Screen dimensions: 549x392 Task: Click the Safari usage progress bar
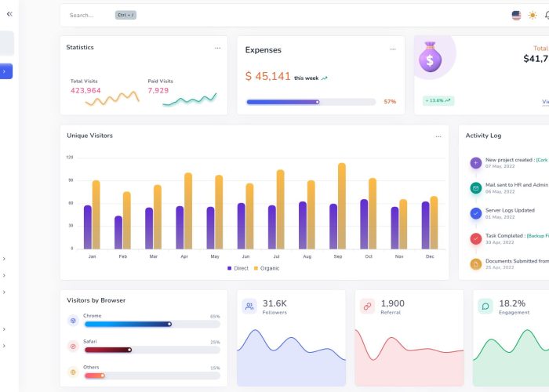(x=152, y=350)
